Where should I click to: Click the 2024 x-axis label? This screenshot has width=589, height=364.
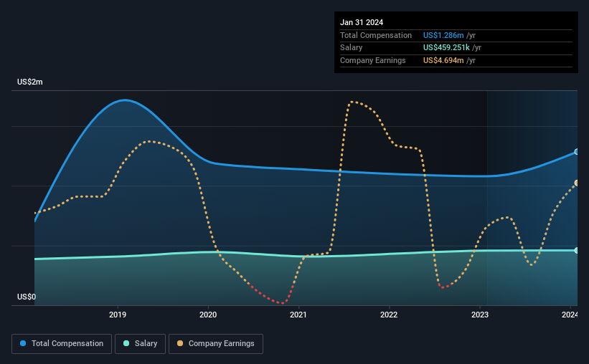(570, 315)
